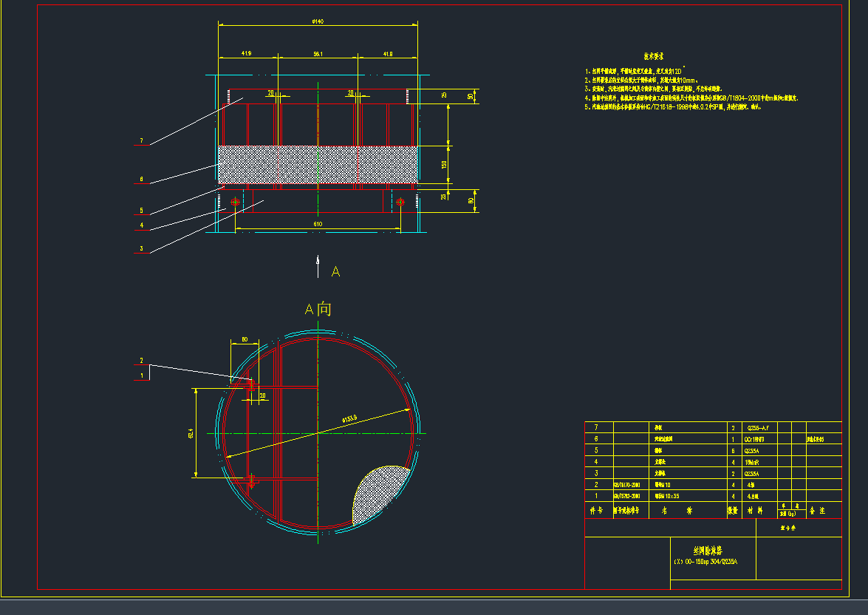Screen dimensions: 868x615
Task: Click part balloon number 6 label
Action: 140,179
